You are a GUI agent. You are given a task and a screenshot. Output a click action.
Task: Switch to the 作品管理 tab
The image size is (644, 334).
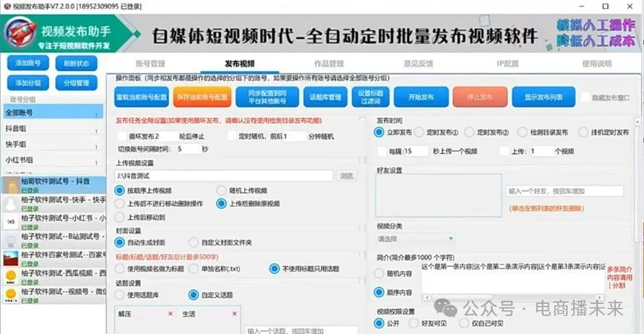328,64
